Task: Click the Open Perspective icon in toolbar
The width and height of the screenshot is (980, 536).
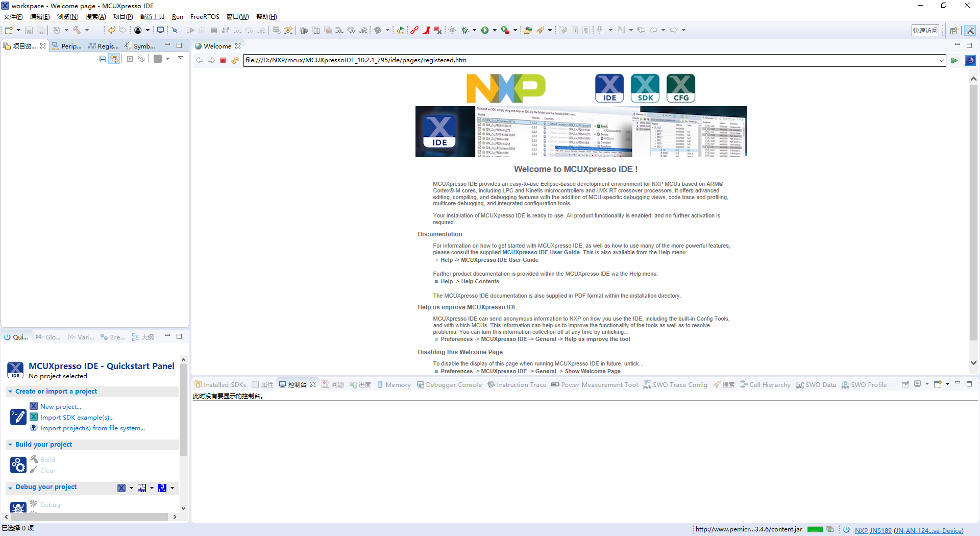Action: [953, 31]
